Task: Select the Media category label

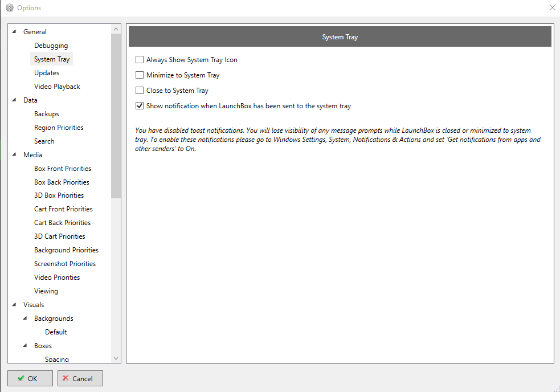Action: click(33, 155)
